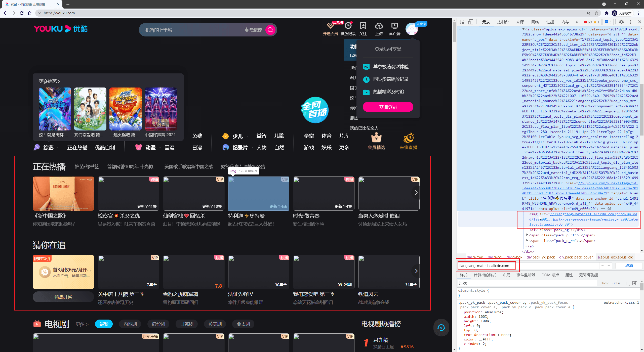Switch to DevTools 控制台 tab
Viewport: 644px width, 352px height.
(x=503, y=22)
